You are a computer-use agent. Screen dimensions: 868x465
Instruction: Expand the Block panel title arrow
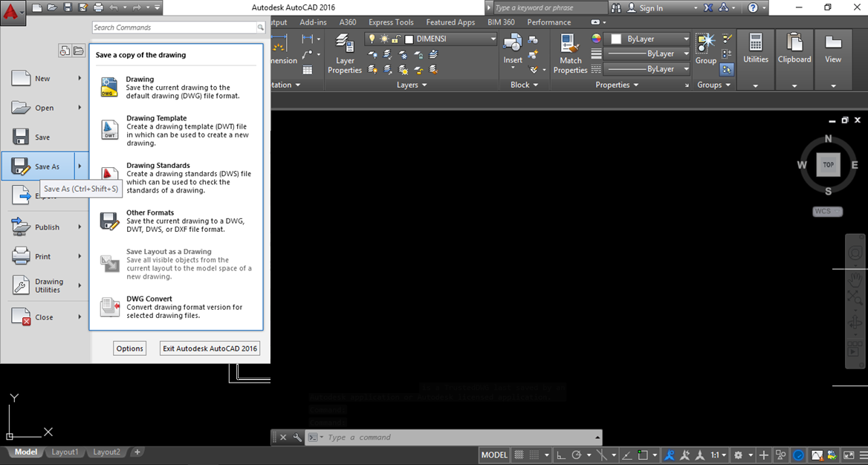[x=535, y=85]
